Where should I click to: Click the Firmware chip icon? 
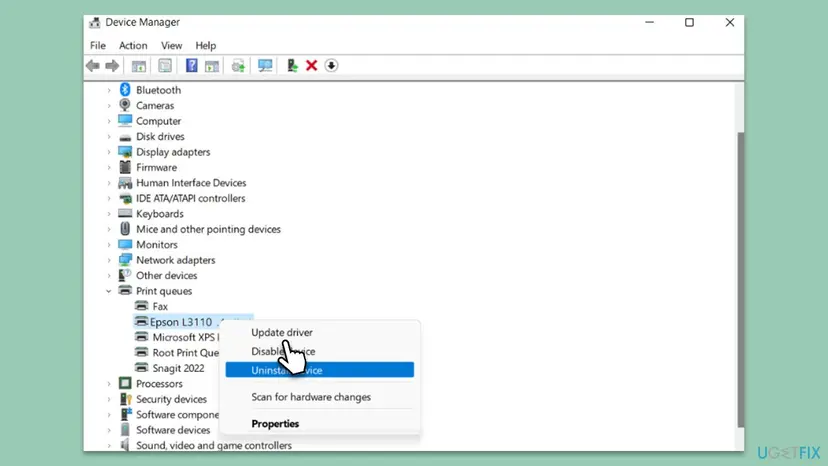coord(125,167)
